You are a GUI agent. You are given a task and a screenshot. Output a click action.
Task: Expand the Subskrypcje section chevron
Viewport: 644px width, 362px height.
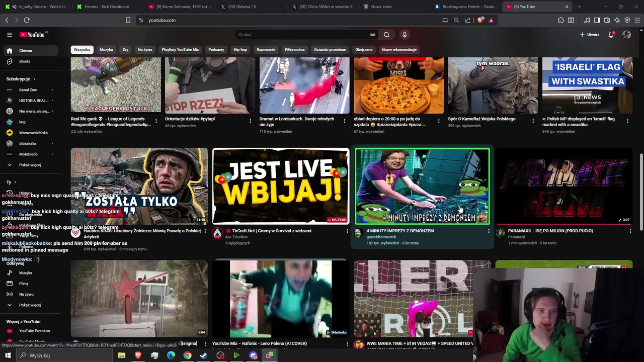point(34,79)
